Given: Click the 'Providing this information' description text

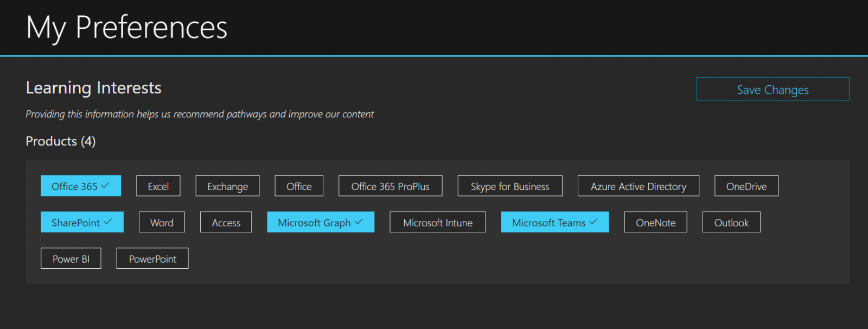Looking at the screenshot, I should pos(200,114).
